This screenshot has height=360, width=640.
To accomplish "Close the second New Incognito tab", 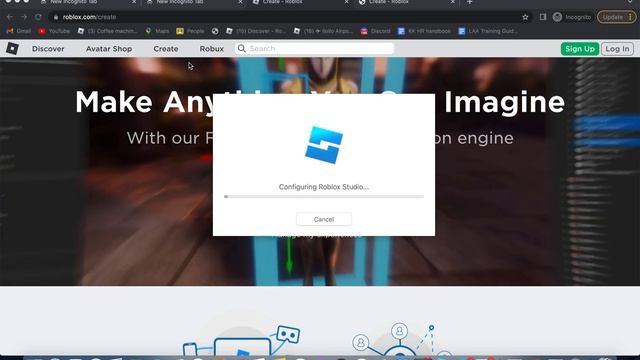I will [x=240, y=2].
